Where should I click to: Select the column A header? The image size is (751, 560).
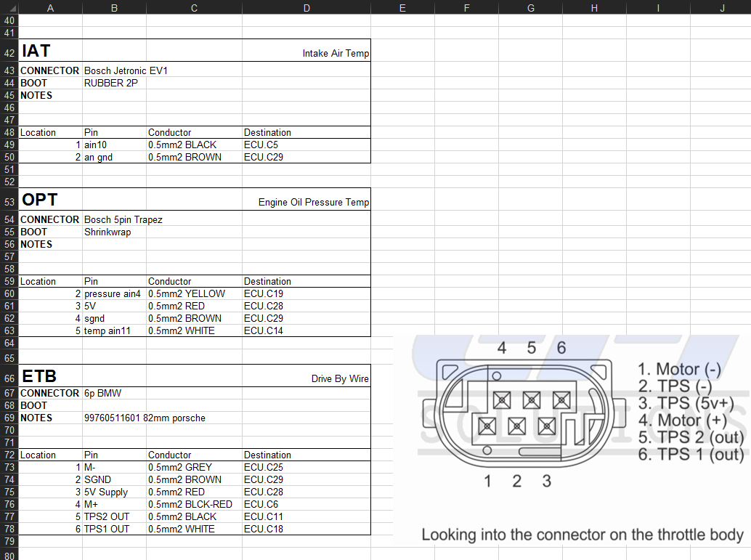coord(50,7)
